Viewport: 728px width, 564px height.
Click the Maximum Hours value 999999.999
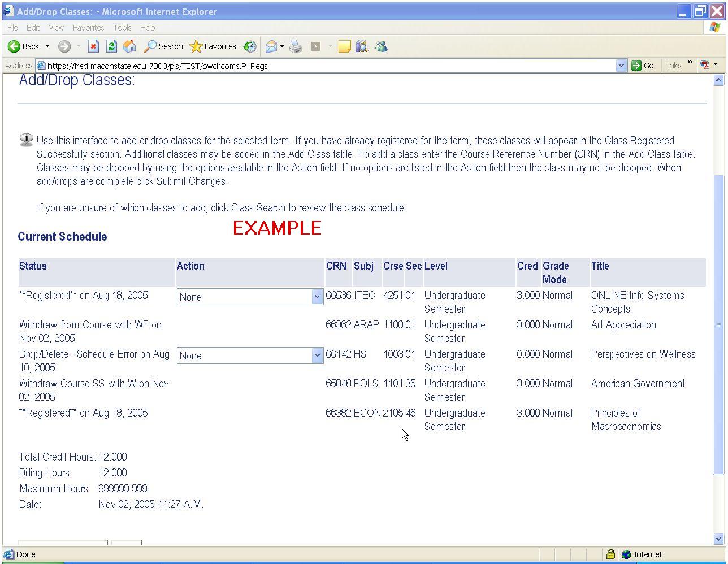click(x=123, y=489)
